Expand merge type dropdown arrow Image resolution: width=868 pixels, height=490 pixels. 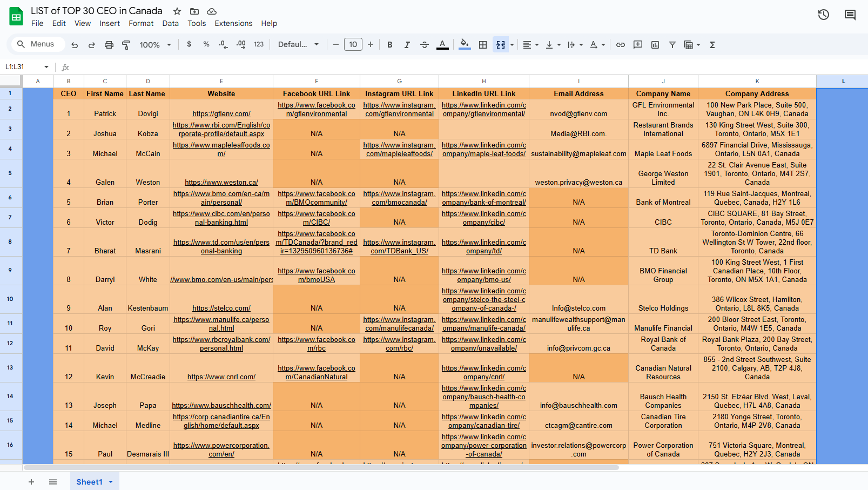(512, 45)
